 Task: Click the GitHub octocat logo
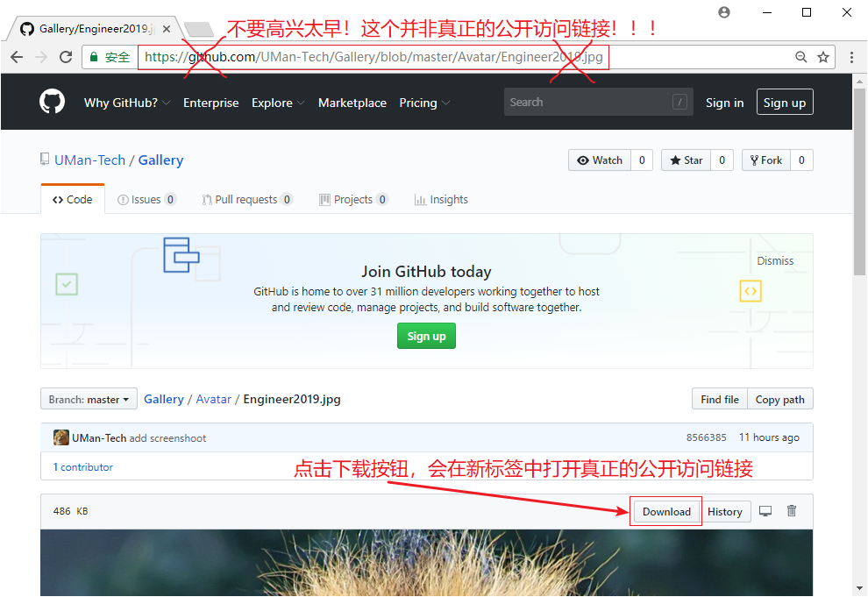pos(52,103)
